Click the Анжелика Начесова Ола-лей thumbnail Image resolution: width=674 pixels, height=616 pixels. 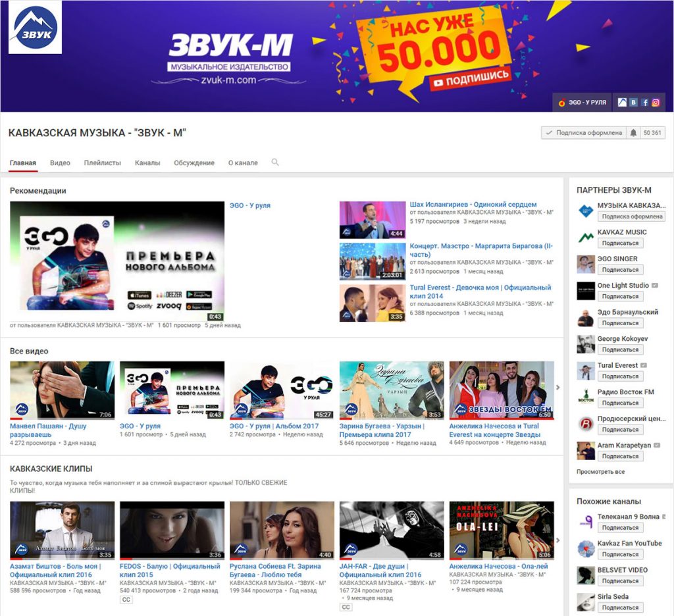(502, 530)
